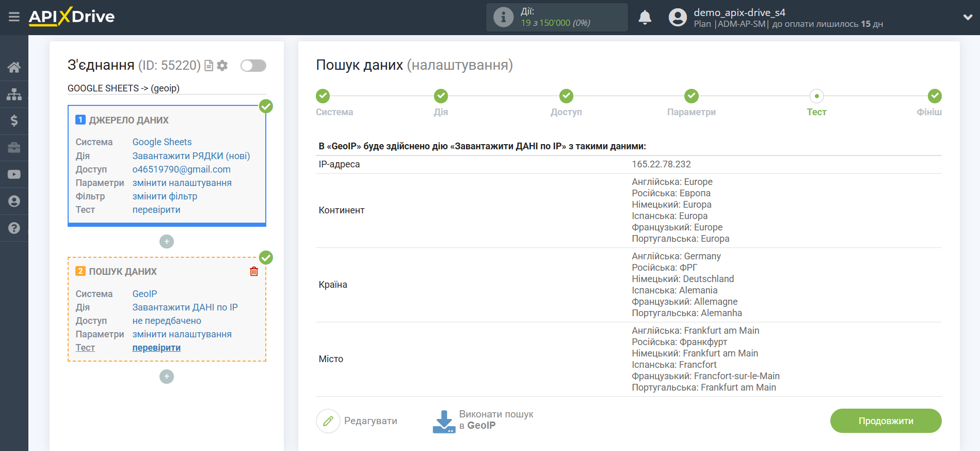Click the ApiX-Drive logo
Screen dimensions: 980x451
[x=72, y=17]
